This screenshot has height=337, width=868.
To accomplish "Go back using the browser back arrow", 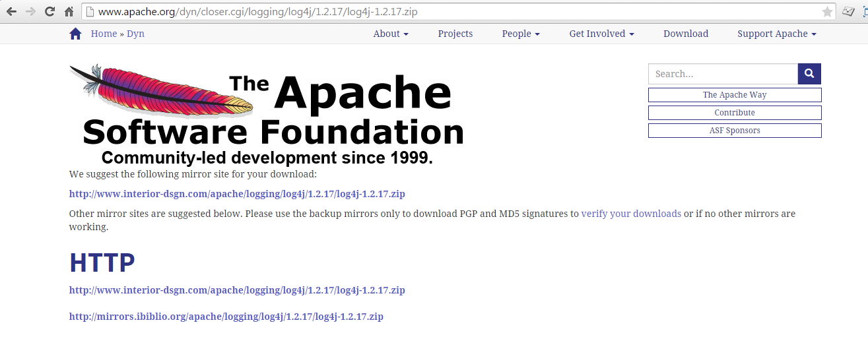I will click(11, 12).
